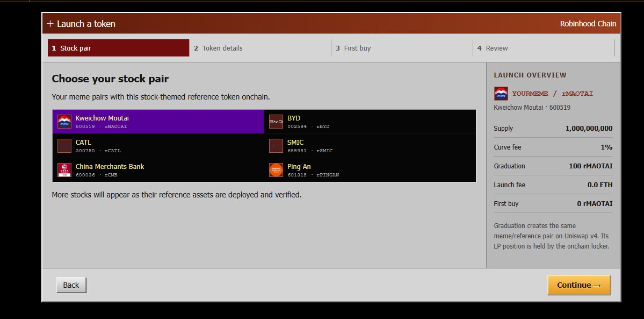Go to step 3 First buy

coord(402,48)
